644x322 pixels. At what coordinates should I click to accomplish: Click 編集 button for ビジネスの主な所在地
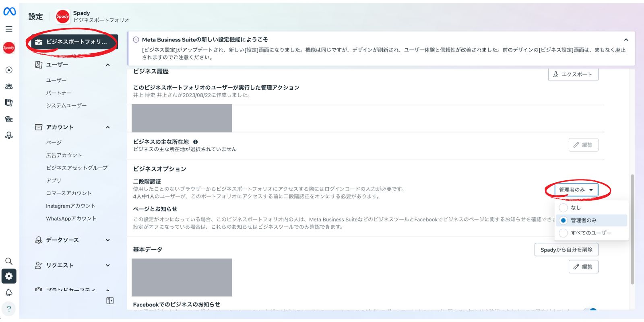(x=583, y=145)
